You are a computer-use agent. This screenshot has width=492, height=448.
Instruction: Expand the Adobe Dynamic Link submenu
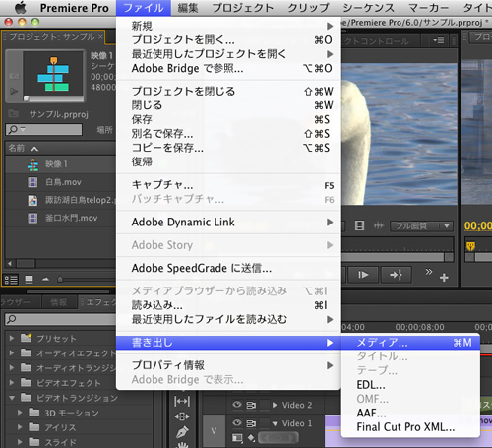click(228, 223)
